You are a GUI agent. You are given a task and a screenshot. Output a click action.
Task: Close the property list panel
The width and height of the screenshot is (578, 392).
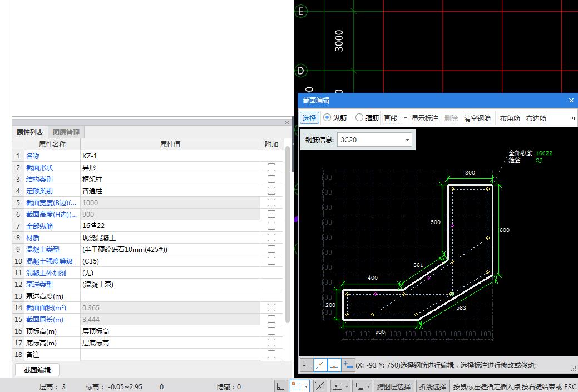pos(287,123)
